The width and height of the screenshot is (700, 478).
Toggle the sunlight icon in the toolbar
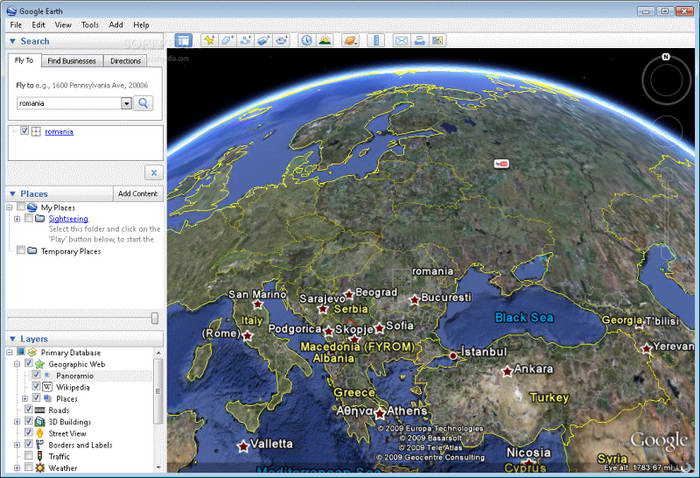[x=326, y=41]
